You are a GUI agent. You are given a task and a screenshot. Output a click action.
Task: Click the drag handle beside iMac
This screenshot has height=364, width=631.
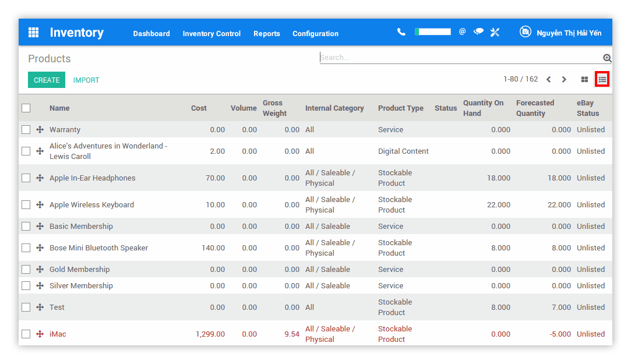tap(39, 334)
